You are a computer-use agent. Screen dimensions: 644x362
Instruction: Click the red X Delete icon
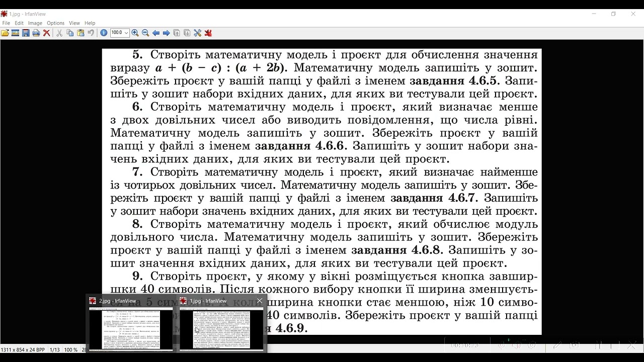point(46,33)
